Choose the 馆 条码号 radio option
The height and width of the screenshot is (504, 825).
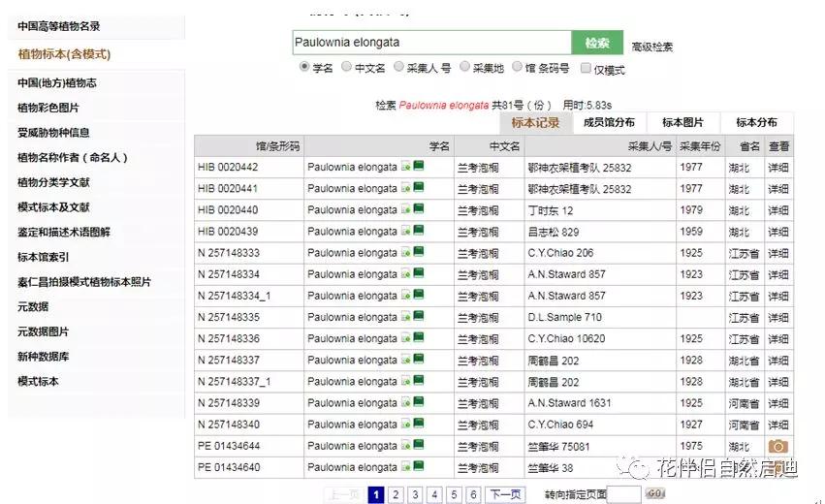pyautogui.click(x=518, y=66)
